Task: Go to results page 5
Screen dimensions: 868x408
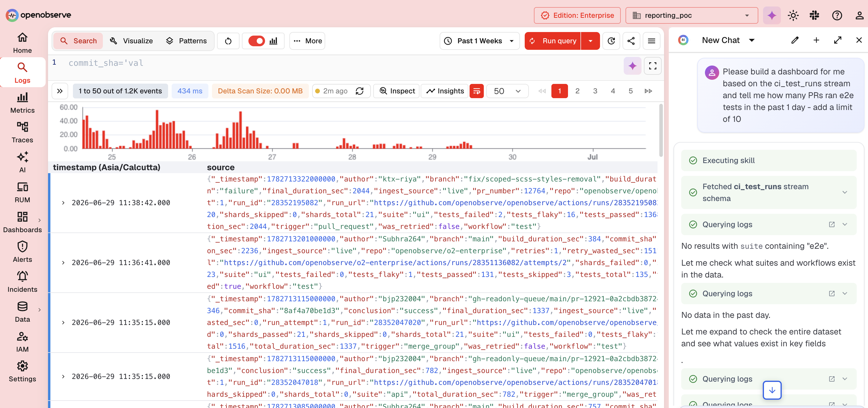Action: click(630, 91)
